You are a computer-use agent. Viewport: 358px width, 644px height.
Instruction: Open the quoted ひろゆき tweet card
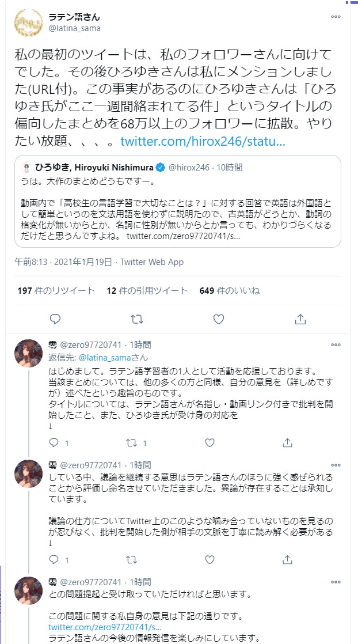[x=178, y=201]
